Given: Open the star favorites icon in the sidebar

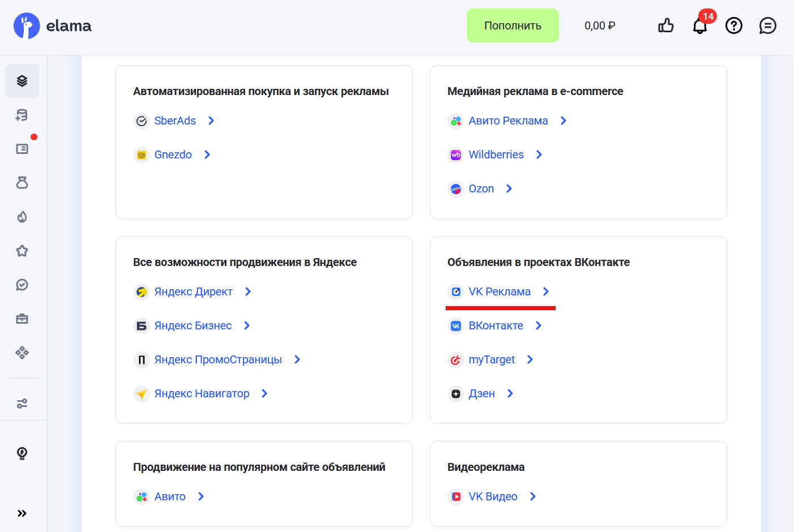Looking at the screenshot, I should tap(22, 251).
